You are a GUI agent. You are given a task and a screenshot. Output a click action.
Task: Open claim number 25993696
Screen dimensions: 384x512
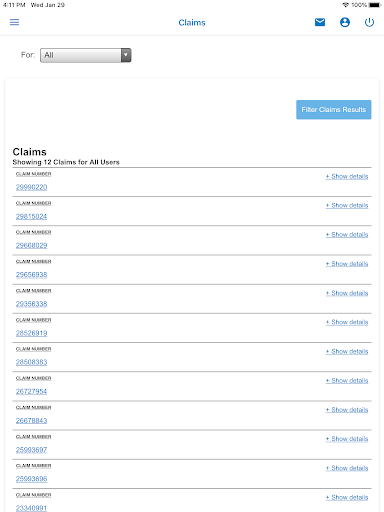(31, 479)
